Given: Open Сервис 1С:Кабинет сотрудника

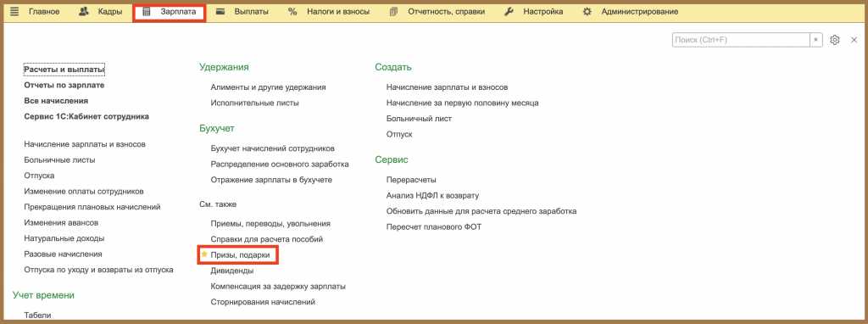Looking at the screenshot, I should coord(86,116).
